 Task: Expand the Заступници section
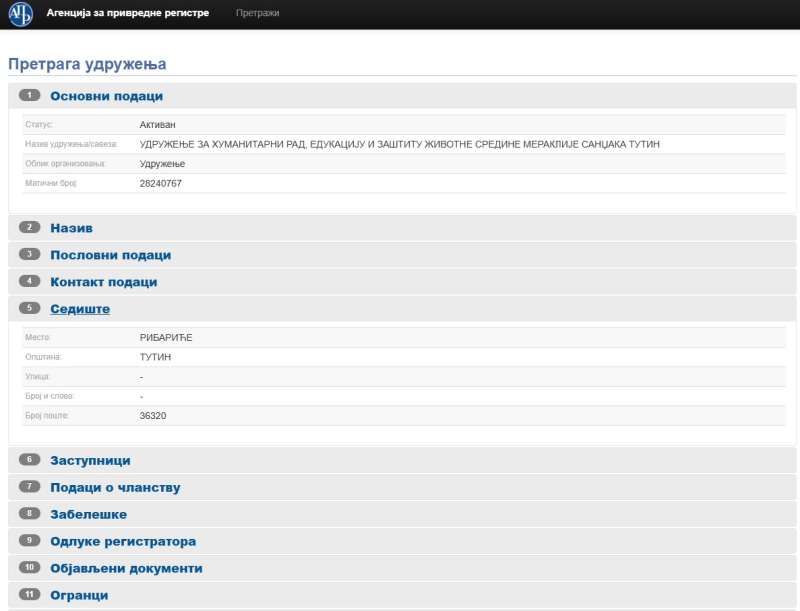pos(90,460)
